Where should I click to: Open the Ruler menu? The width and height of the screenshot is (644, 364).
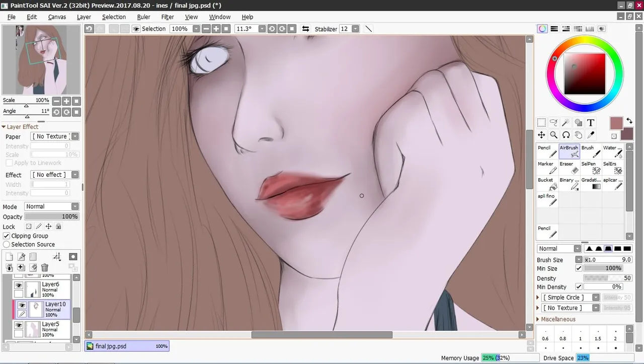pos(143,17)
